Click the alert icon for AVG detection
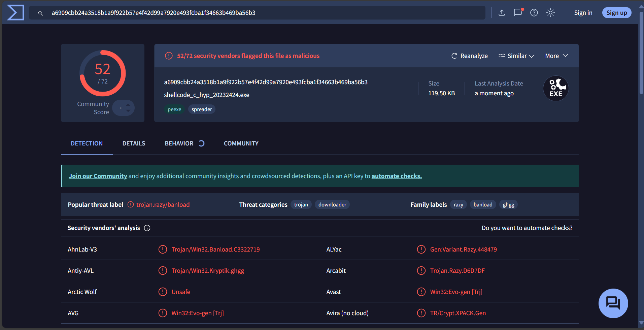The image size is (644, 330). [x=163, y=313]
